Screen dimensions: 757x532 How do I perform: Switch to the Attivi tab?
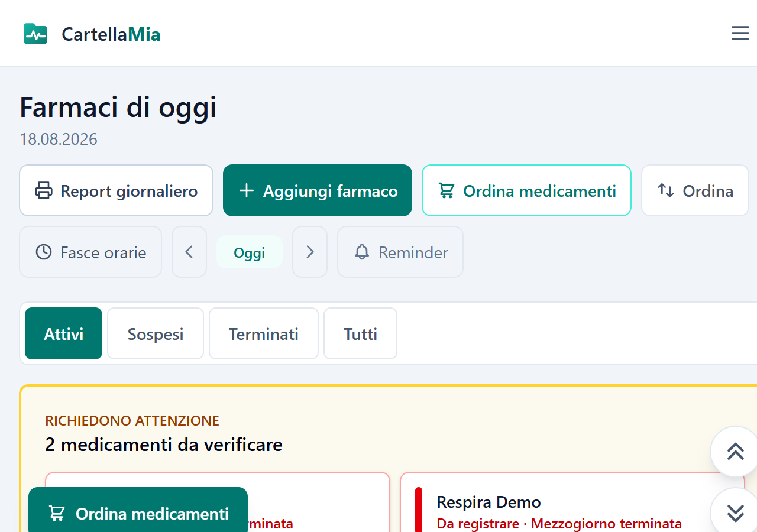coord(64,333)
